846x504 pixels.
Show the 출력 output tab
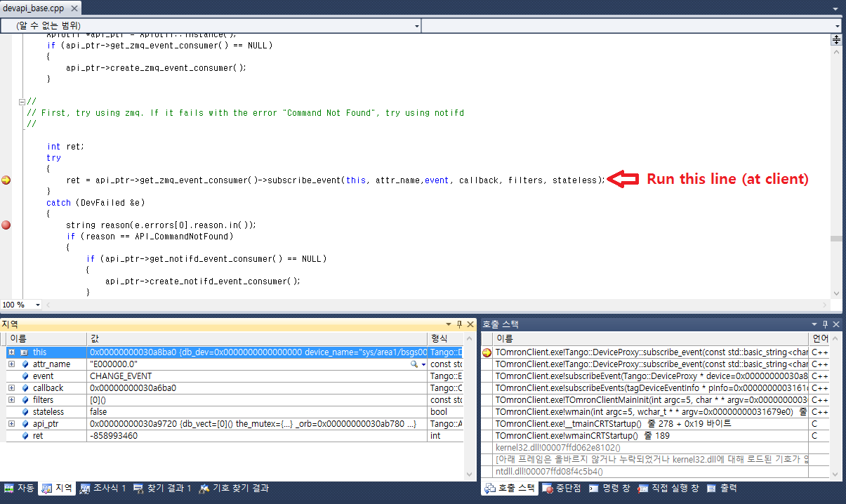point(722,489)
